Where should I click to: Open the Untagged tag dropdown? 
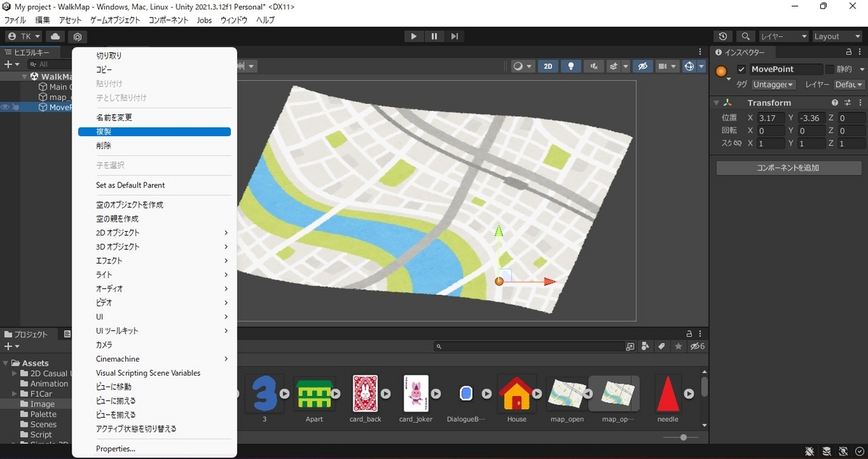click(773, 85)
